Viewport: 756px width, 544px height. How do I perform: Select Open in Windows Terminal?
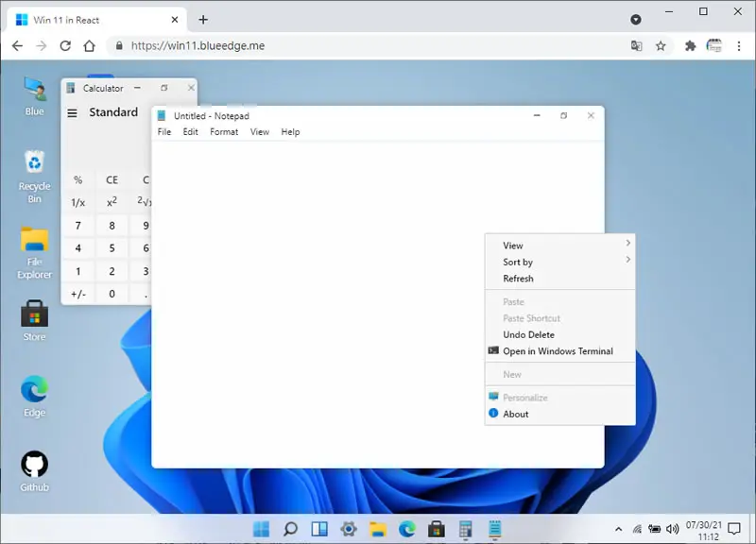[559, 350]
